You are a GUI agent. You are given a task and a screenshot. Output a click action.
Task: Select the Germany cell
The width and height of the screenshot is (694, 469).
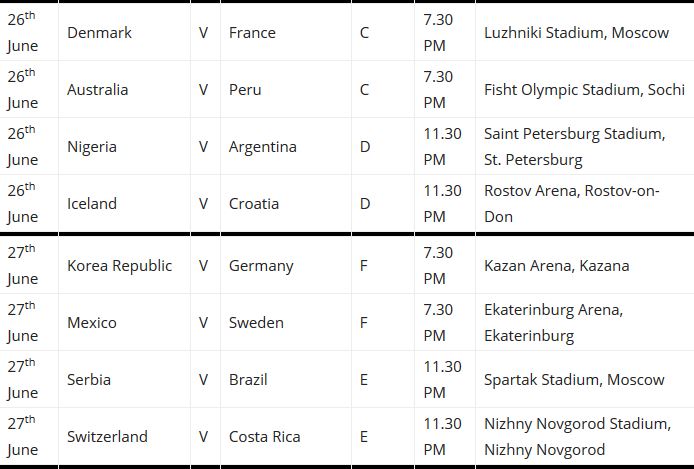pyautogui.click(x=286, y=265)
